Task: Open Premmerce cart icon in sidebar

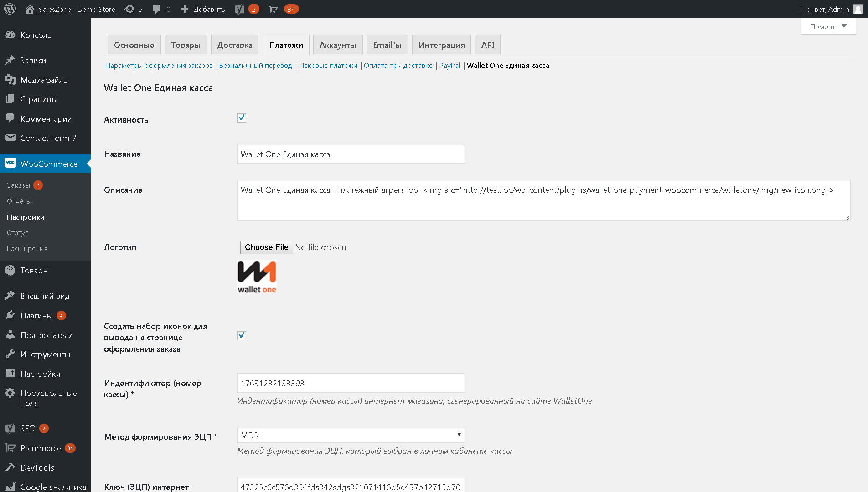Action: (x=10, y=448)
